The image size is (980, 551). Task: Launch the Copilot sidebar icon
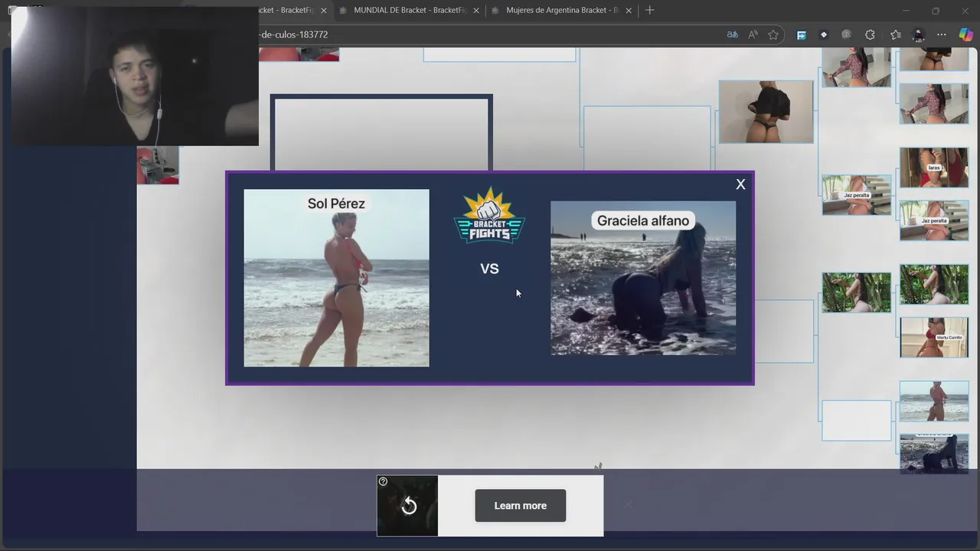[x=965, y=34]
